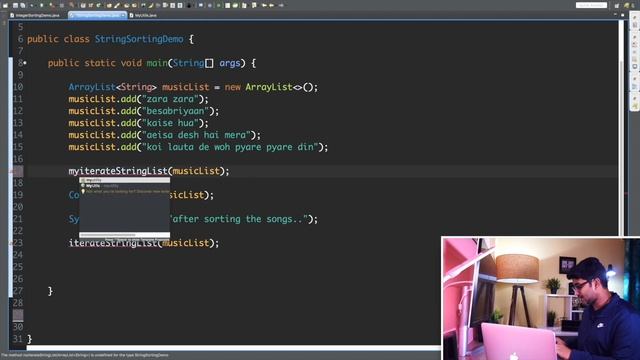The image size is (640, 360).
Task: Click iterateStringList call on line 23
Action: tap(113, 243)
